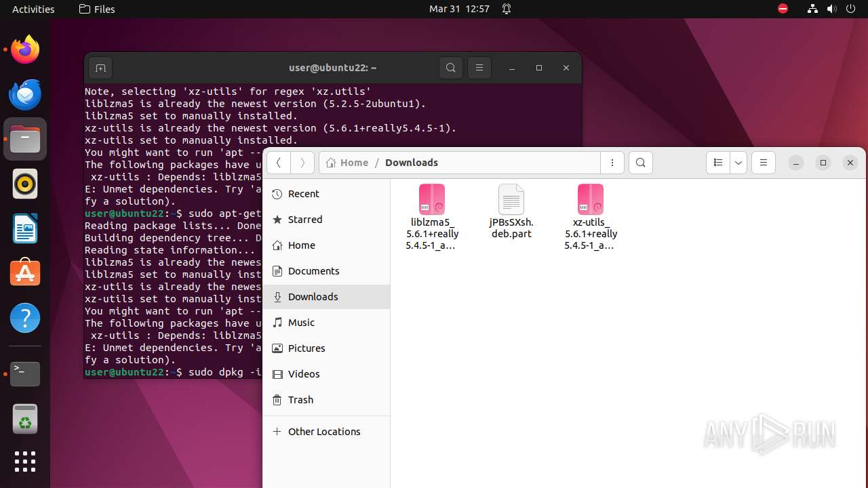Viewport: 868px width, 488px height.
Task: Open new tab in the Terminal window
Action: [x=100, y=68]
